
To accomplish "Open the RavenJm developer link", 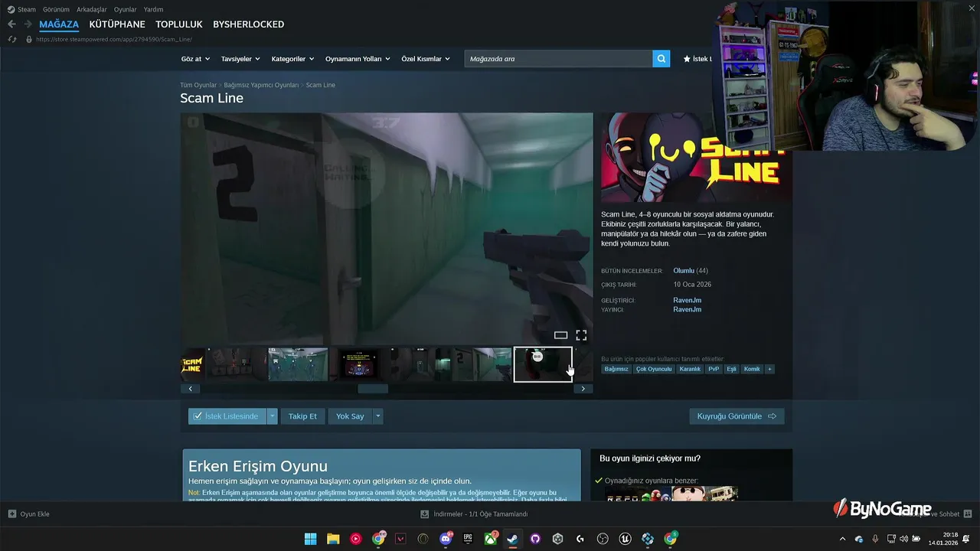I will click(x=687, y=300).
